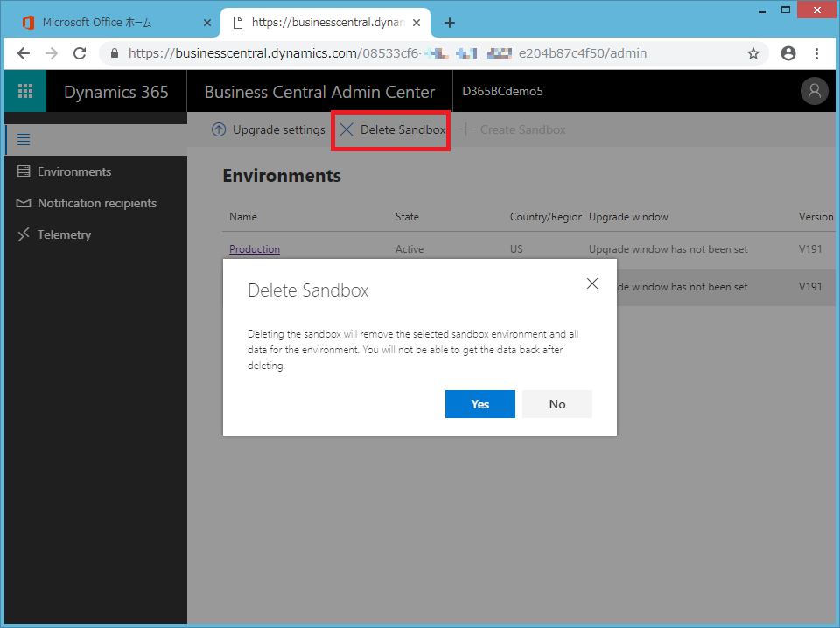Close the Microsoft Office tab
The height and width of the screenshot is (628, 840).
pos(207,23)
